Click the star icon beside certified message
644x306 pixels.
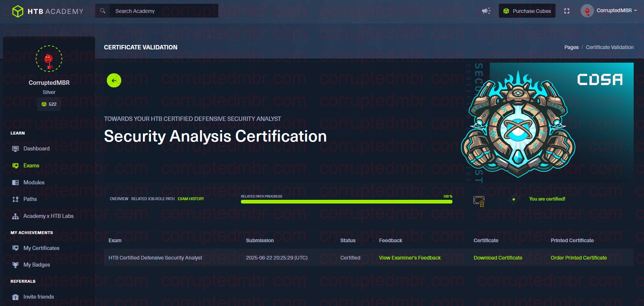click(x=514, y=199)
